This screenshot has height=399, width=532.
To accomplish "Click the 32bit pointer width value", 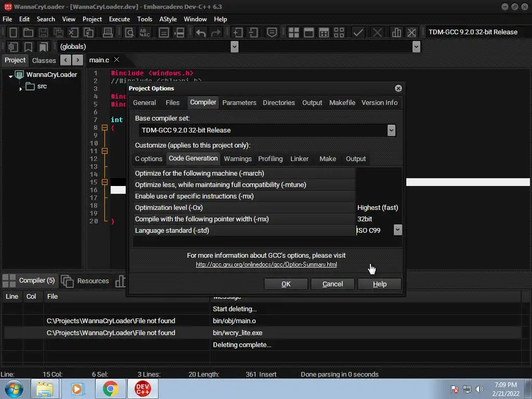I will click(x=364, y=219).
